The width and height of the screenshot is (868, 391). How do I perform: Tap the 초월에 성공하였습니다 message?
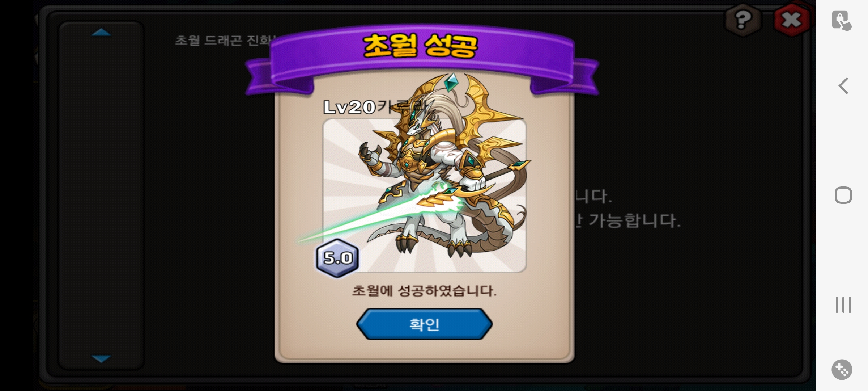(x=424, y=291)
